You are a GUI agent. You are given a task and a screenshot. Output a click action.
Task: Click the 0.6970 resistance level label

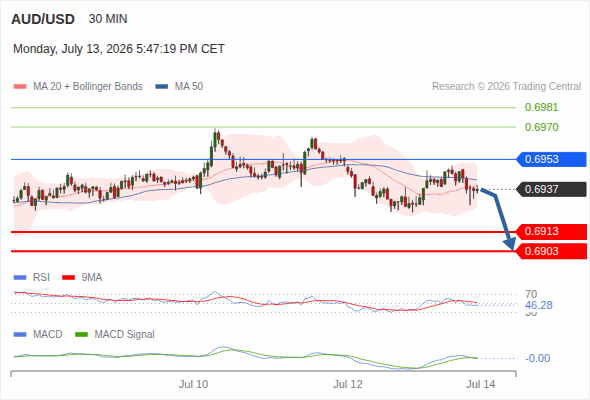point(541,127)
